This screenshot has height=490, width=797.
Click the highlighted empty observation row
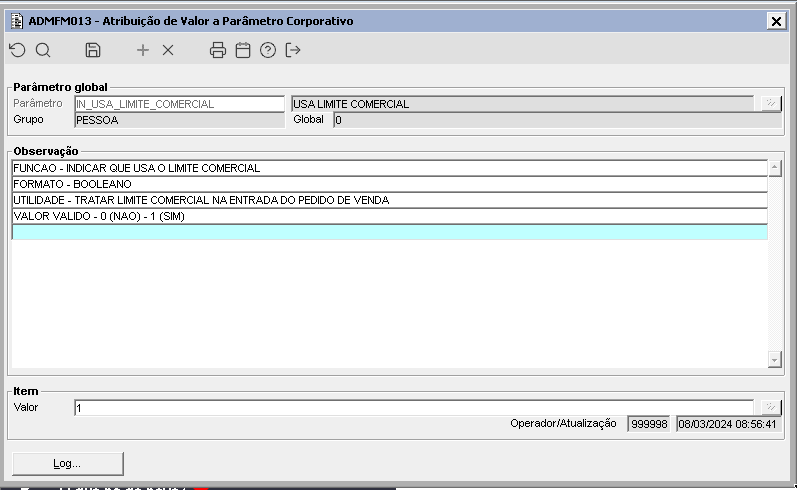pos(389,232)
